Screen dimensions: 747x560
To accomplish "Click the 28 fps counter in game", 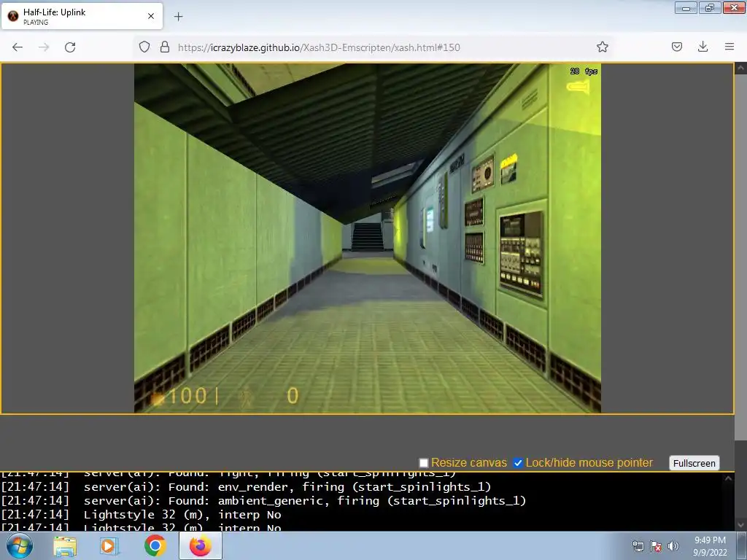I will [x=584, y=71].
